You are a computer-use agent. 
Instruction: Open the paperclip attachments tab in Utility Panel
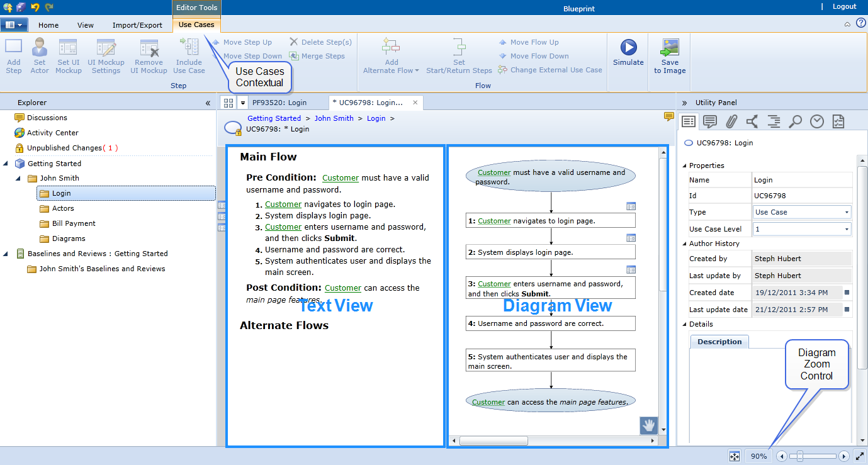731,121
